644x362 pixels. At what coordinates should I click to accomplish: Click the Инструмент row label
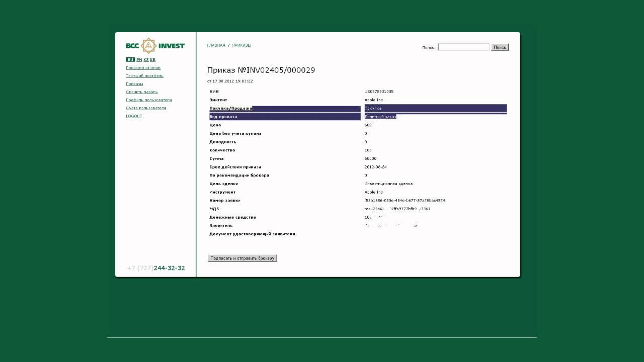(222, 192)
